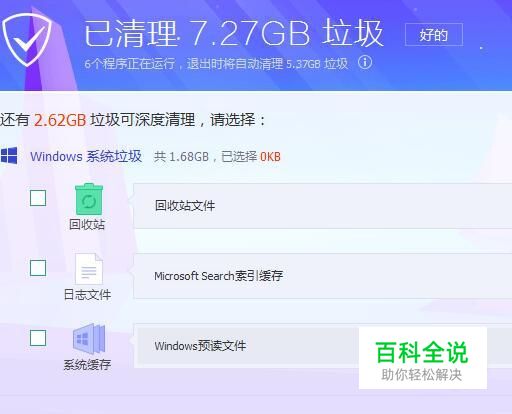The image size is (512, 414).
Task: Click the 百科全说 watermark badge
Action: pos(423,358)
